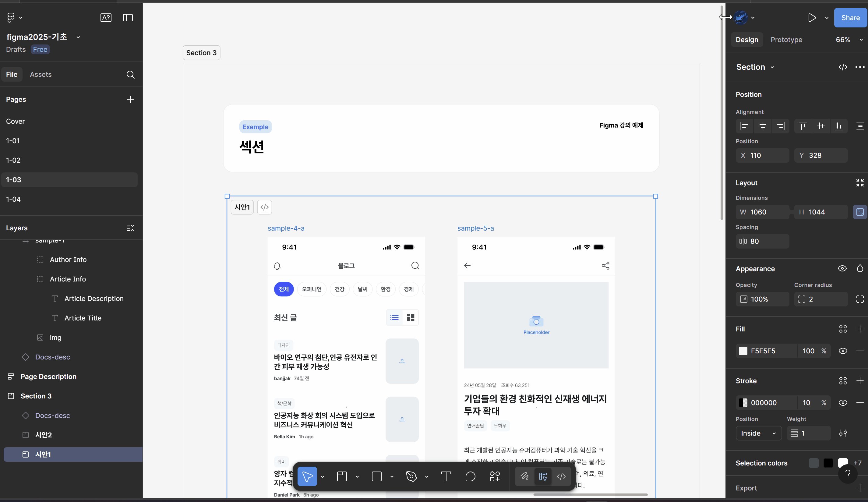Add a new page with plus icon
This screenshot has height=502, width=868.
(130, 100)
